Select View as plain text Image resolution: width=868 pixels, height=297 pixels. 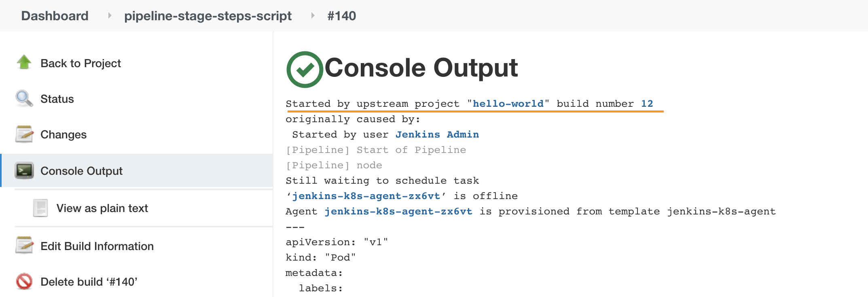pos(102,208)
